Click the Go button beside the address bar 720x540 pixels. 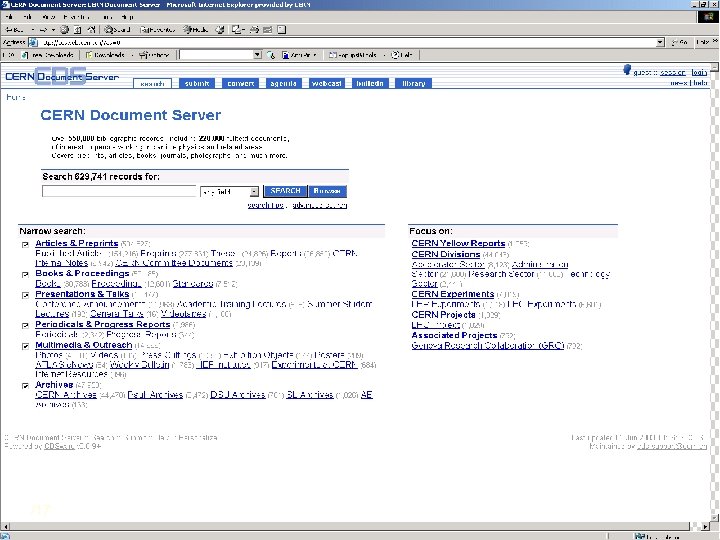[x=679, y=43]
